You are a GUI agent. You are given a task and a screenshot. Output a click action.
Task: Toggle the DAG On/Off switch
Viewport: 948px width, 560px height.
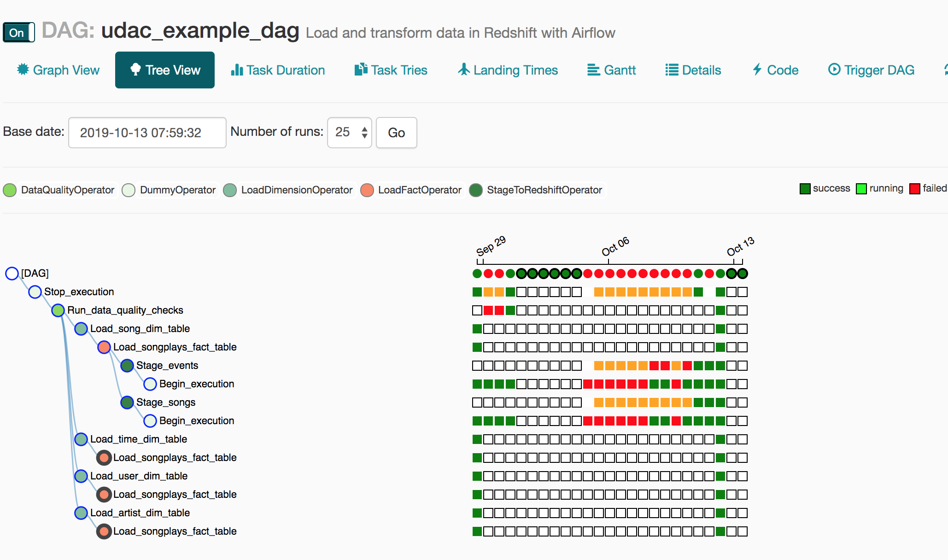click(19, 33)
